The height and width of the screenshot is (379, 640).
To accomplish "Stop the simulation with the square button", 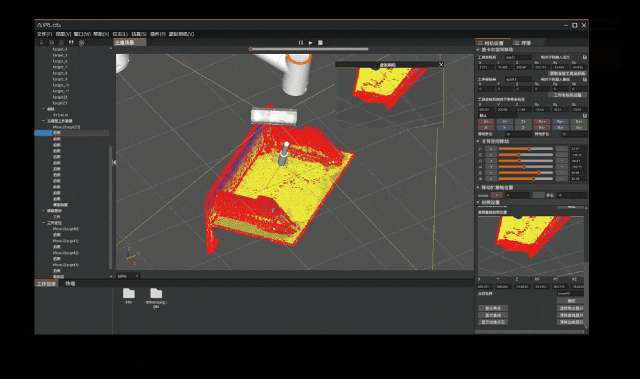I will (320, 42).
